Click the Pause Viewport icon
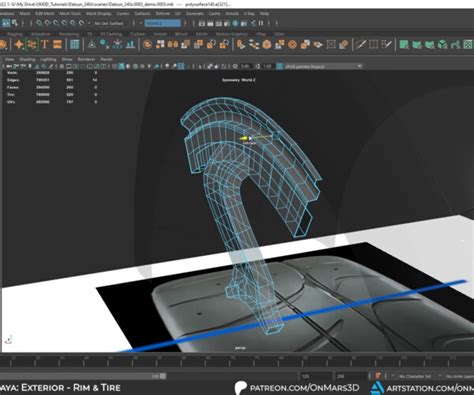The image size is (474, 395). 261,23
